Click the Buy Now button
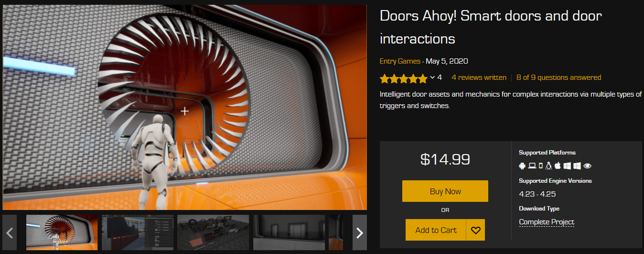Viewport: 644px width, 254px height. tap(445, 191)
